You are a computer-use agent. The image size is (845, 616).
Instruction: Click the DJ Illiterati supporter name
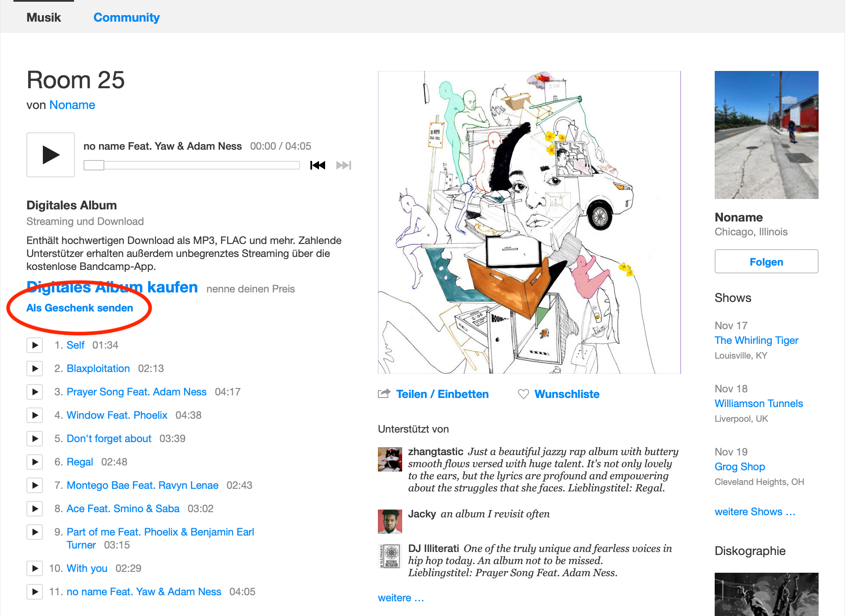pos(433,549)
